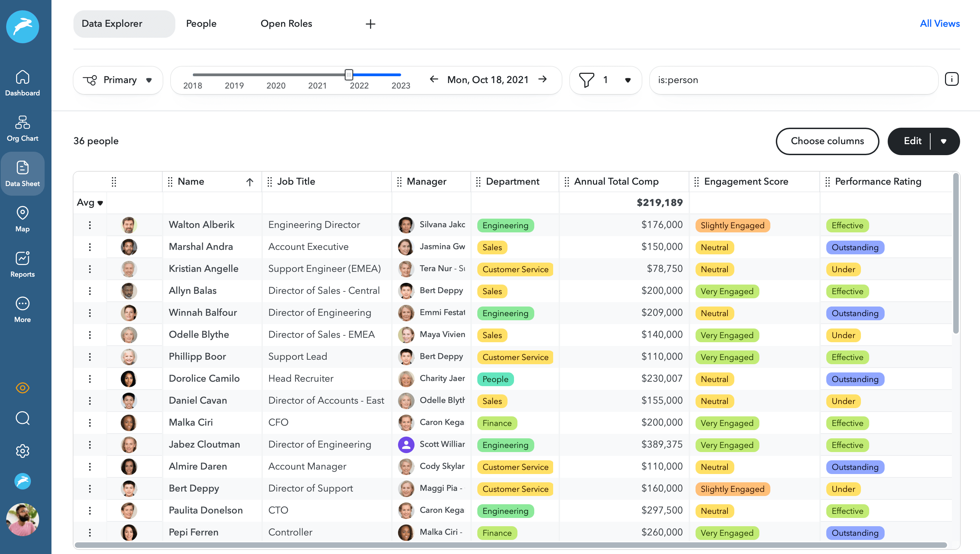Click the Choose columns button
980x554 pixels.
coord(827,141)
